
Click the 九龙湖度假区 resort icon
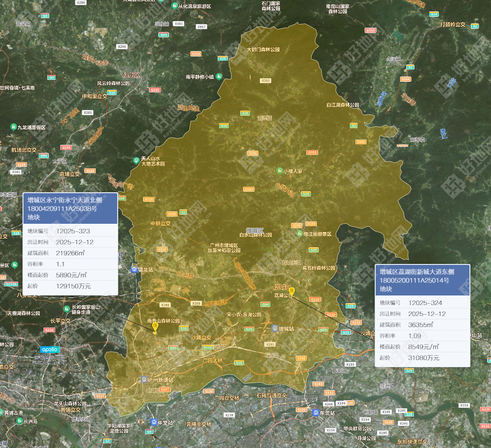tap(13, 127)
